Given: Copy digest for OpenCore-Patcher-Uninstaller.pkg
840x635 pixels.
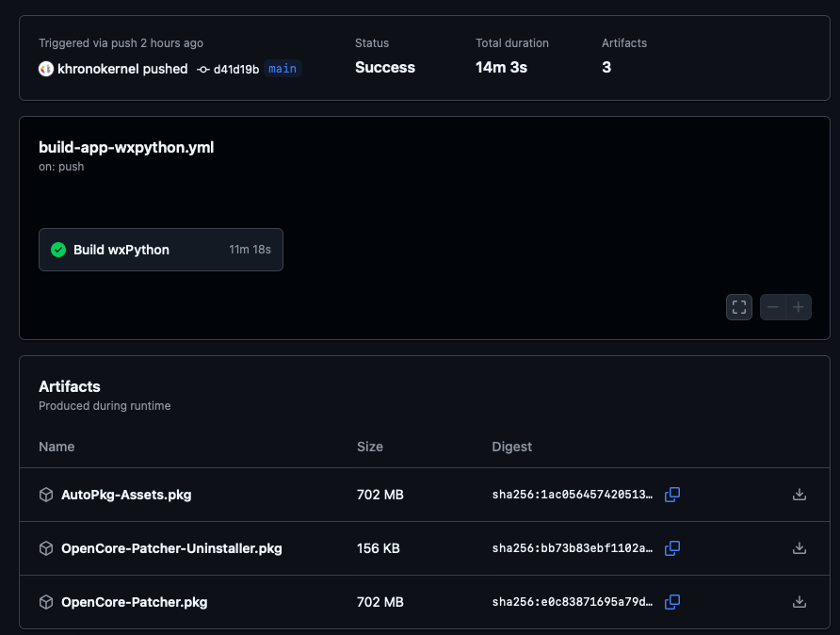Looking at the screenshot, I should [x=672, y=548].
